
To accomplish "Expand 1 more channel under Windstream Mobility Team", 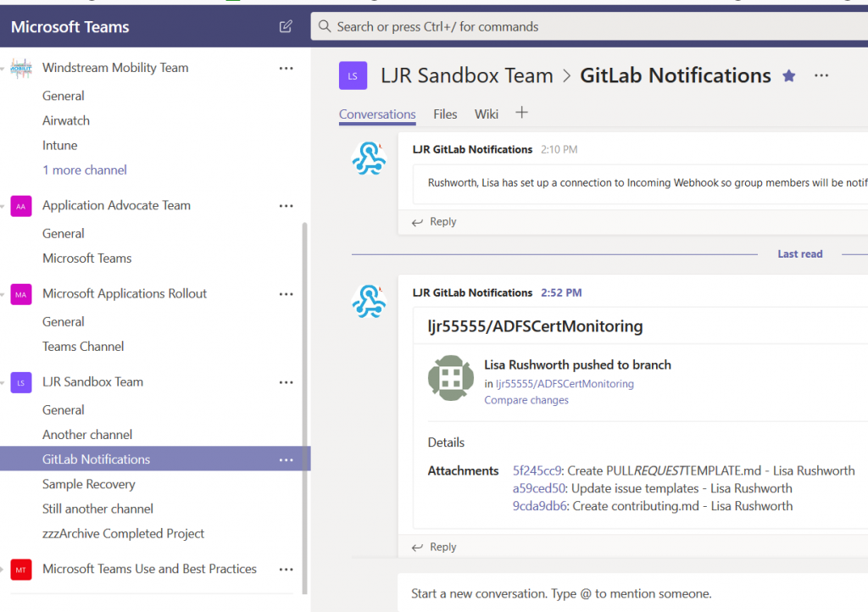I will coord(85,170).
